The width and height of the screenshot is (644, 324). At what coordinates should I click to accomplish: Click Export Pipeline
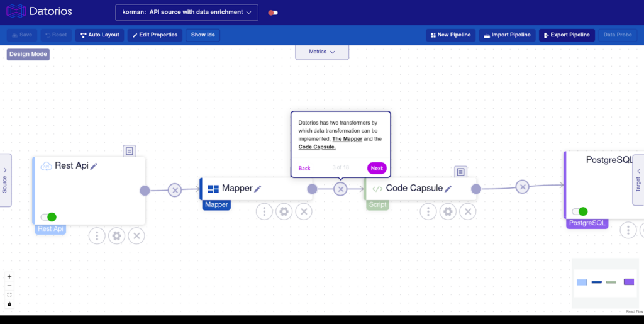click(567, 35)
